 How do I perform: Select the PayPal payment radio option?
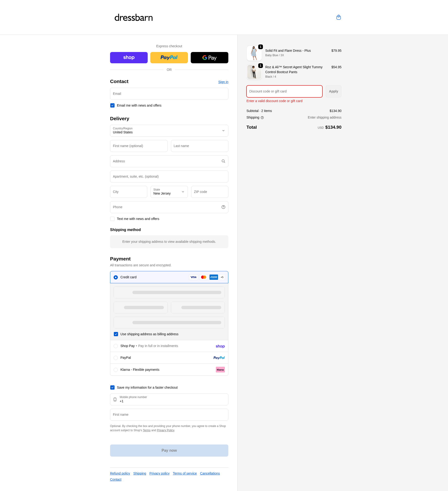pyautogui.click(x=116, y=358)
